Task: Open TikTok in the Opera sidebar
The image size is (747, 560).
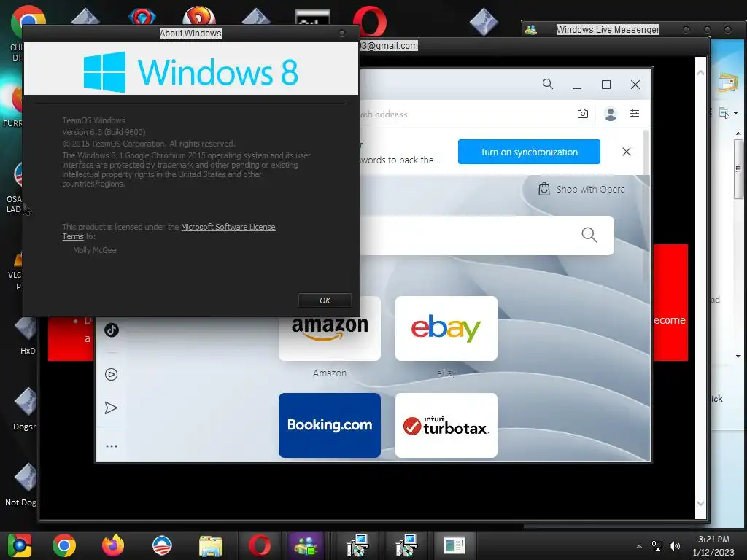Action: point(112,330)
